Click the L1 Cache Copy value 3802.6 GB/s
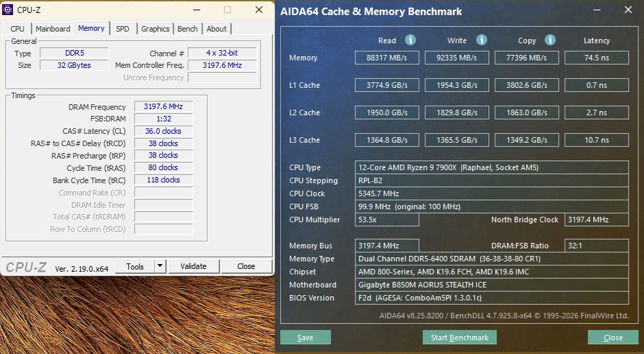 click(x=527, y=85)
